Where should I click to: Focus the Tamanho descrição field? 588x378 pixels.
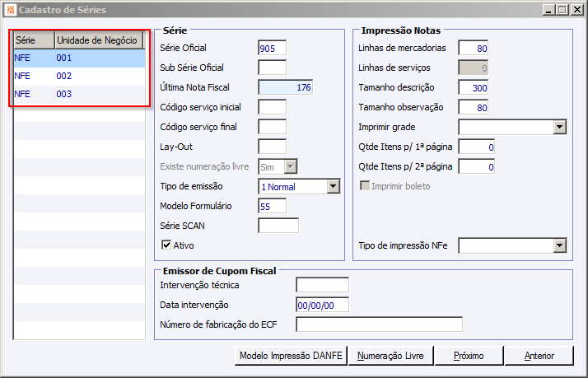pos(474,87)
